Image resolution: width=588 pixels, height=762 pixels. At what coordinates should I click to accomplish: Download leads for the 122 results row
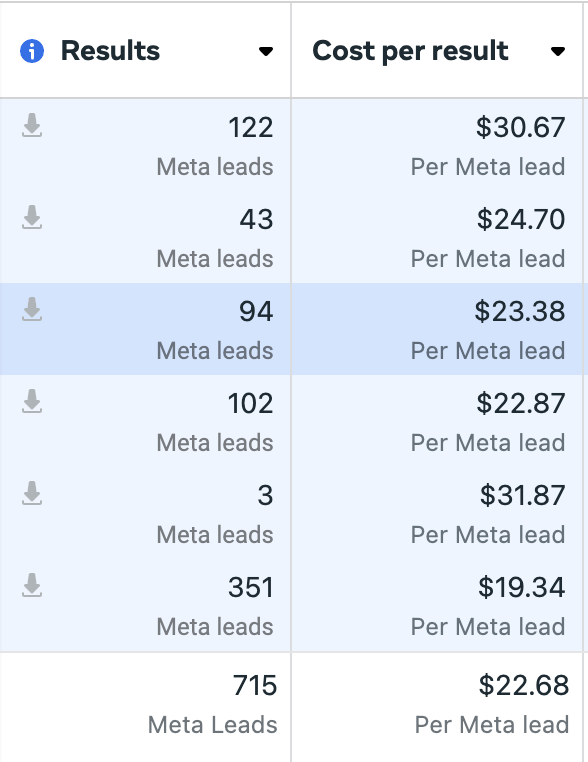click(32, 125)
